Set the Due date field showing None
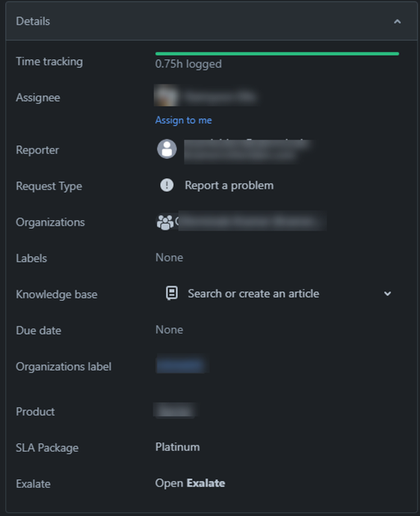 tap(169, 330)
